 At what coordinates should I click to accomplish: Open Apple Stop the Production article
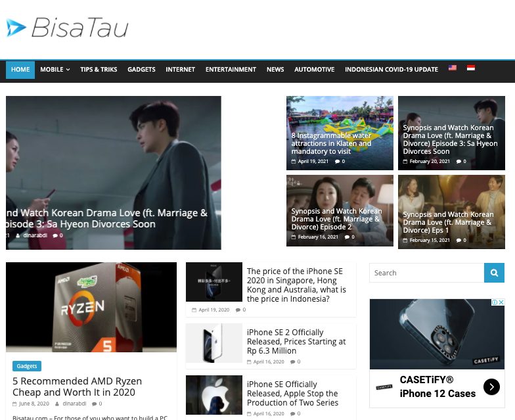pyautogui.click(x=292, y=393)
